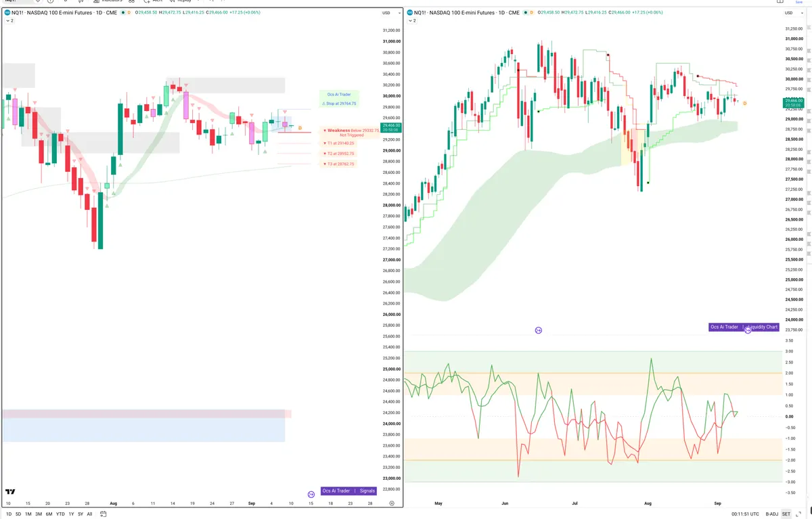Viewport: 812px width, 519px height.
Task: Select the 5D date range
Action: coord(18,514)
